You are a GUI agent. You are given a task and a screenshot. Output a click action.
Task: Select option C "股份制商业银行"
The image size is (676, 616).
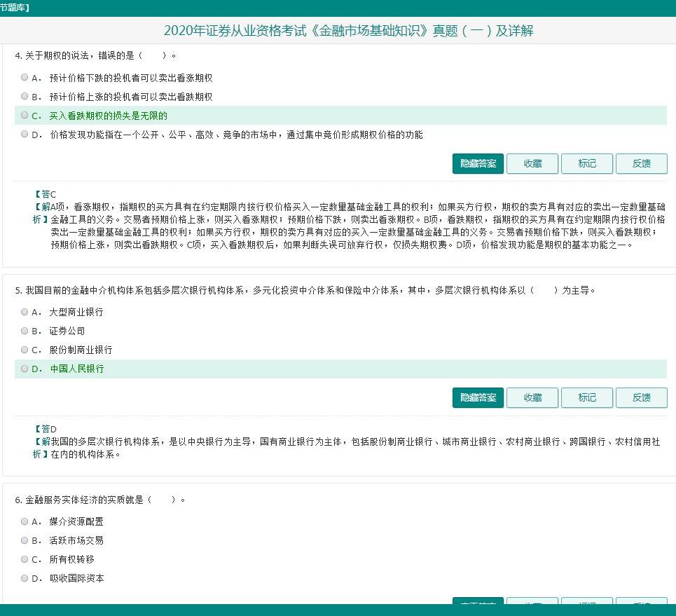[x=25, y=350]
